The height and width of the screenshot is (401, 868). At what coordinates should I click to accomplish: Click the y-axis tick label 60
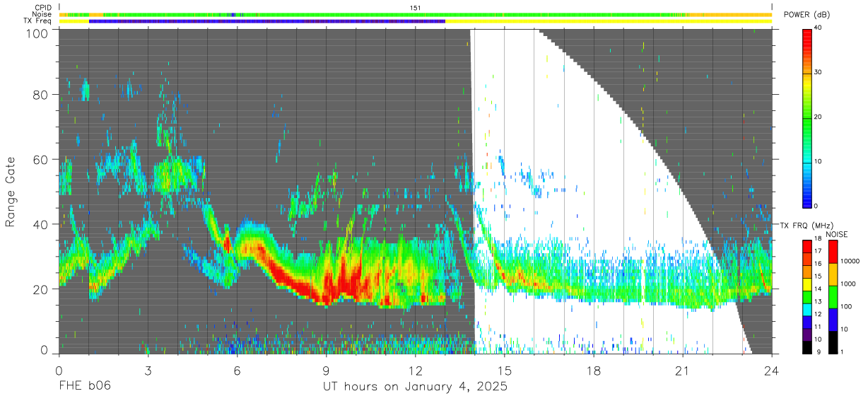click(40, 160)
